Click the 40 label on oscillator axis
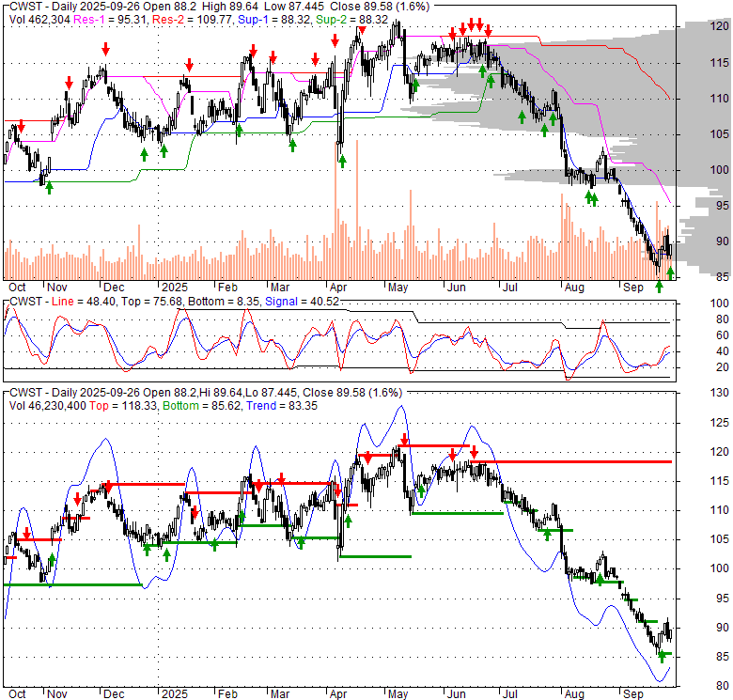 pyautogui.click(x=723, y=351)
